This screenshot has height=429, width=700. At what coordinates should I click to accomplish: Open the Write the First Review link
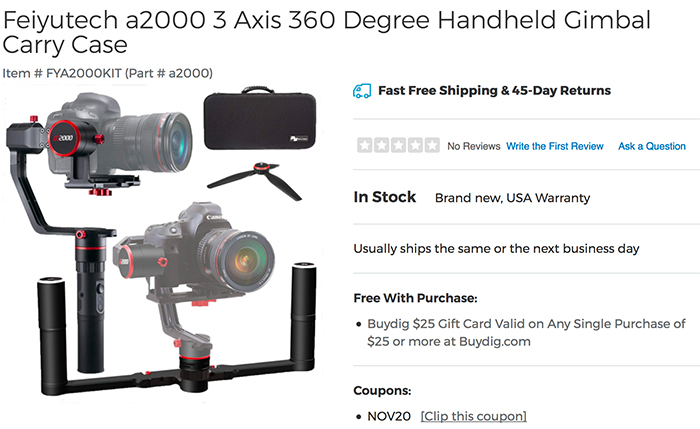click(x=554, y=146)
